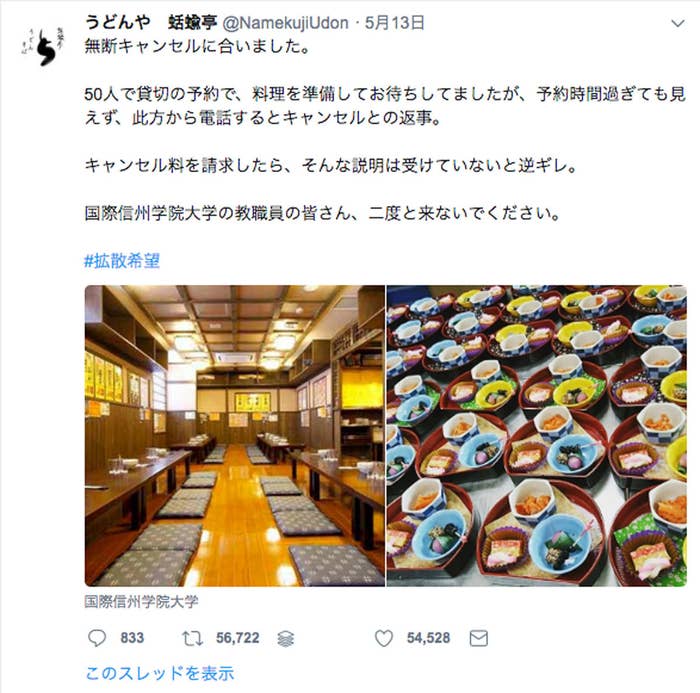The image size is (700, 693).
Task: View the restaurant tatami room photo
Action: click(x=235, y=435)
